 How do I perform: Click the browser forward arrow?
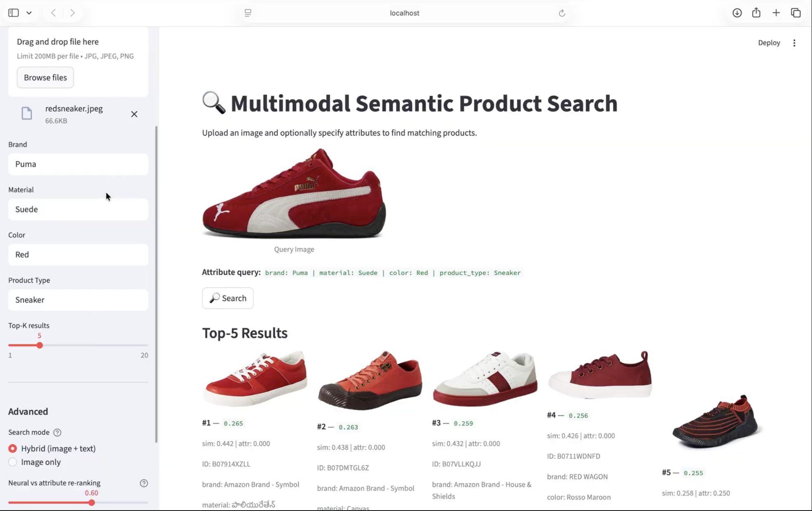click(72, 13)
